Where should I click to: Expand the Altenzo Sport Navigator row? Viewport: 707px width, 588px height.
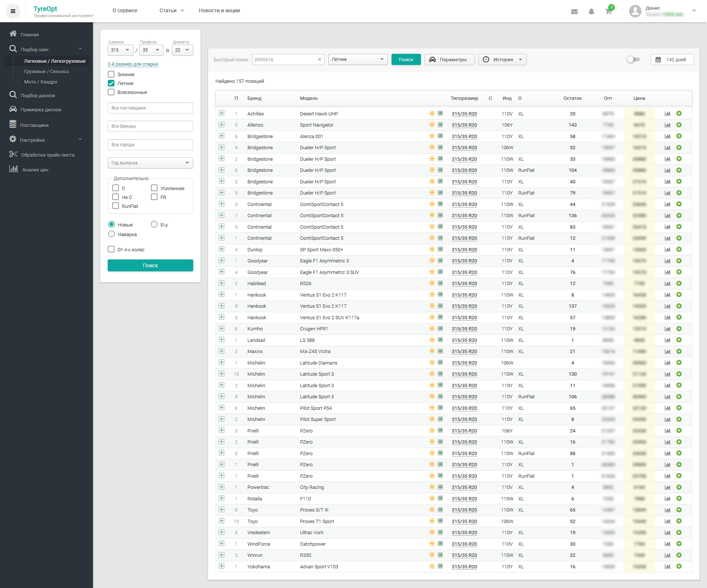point(222,125)
